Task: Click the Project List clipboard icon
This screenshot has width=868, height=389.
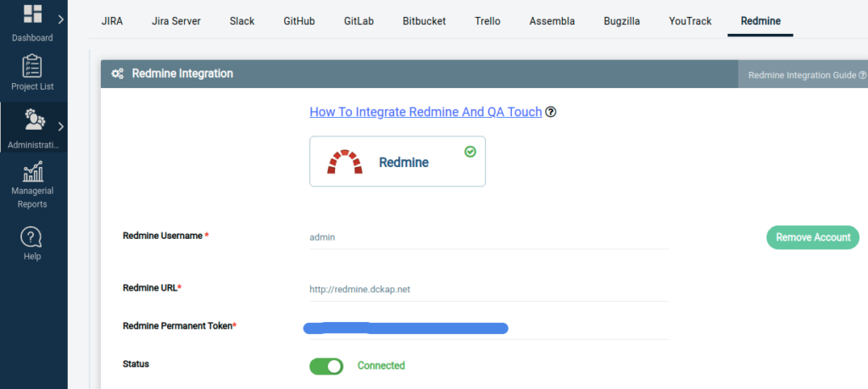Action: [33, 66]
